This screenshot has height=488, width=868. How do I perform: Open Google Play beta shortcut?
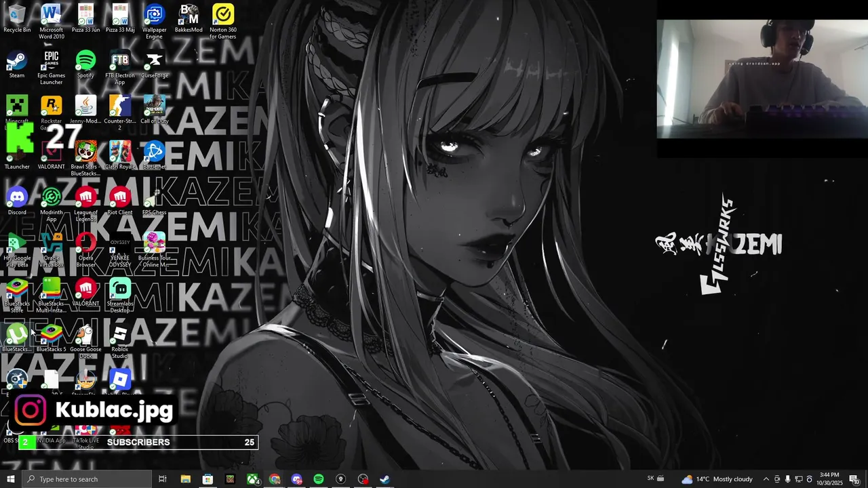click(x=17, y=249)
